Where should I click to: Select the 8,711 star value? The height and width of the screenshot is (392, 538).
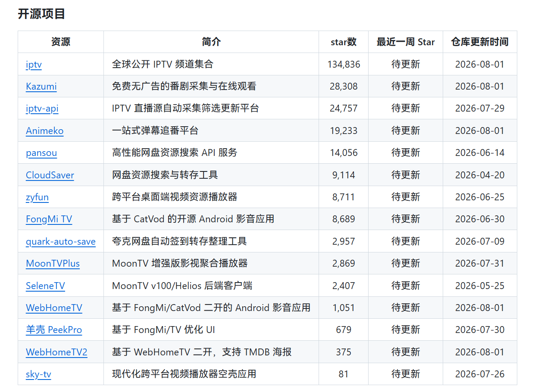point(344,197)
